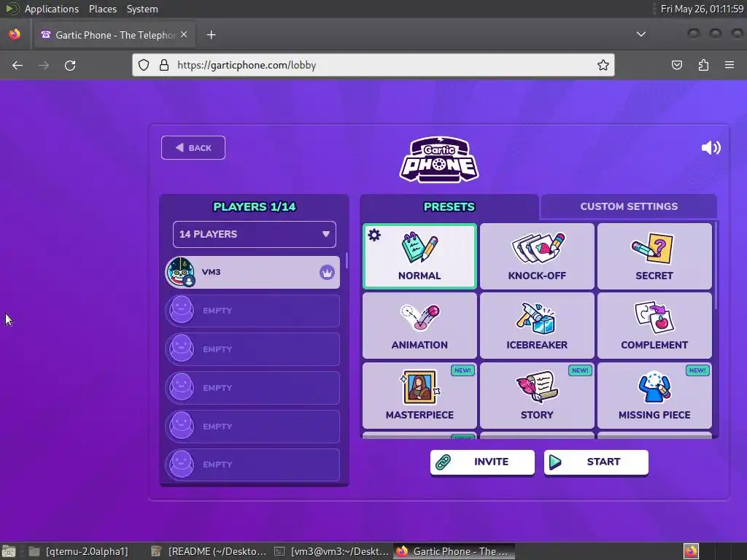Expand the list all tabs chevron
Screen dimensions: 747x560
(641, 34)
